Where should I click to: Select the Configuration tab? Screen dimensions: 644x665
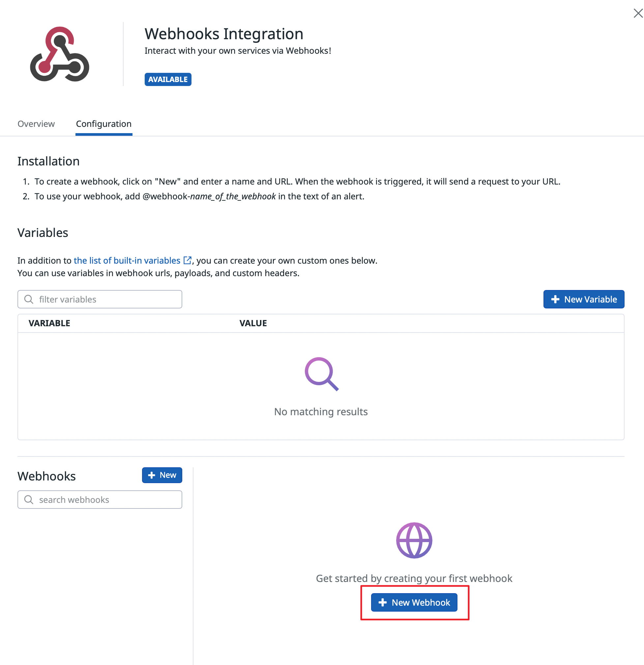coord(103,124)
